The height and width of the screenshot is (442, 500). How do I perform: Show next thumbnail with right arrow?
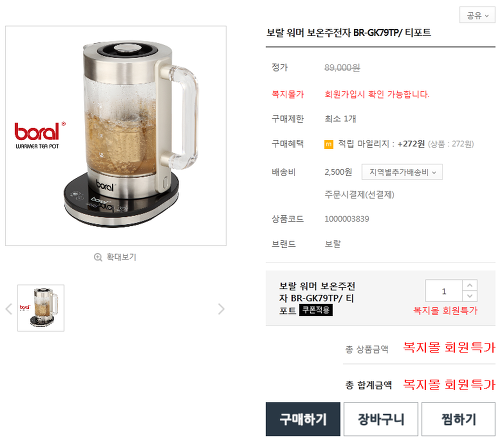(221, 309)
